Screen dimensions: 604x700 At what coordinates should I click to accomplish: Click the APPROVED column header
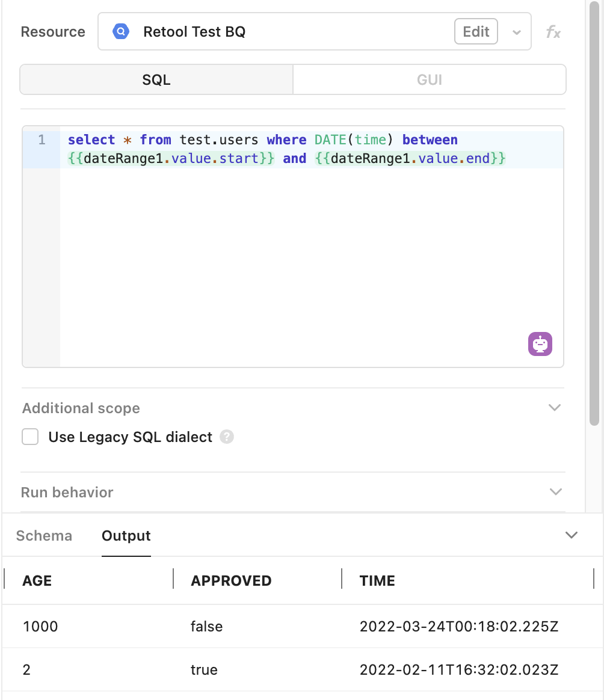click(231, 580)
